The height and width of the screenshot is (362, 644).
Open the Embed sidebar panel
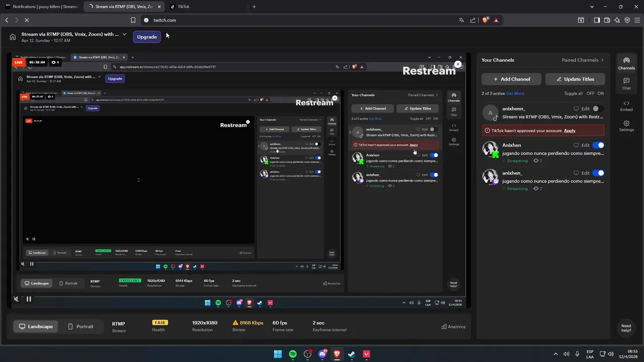tap(626, 106)
